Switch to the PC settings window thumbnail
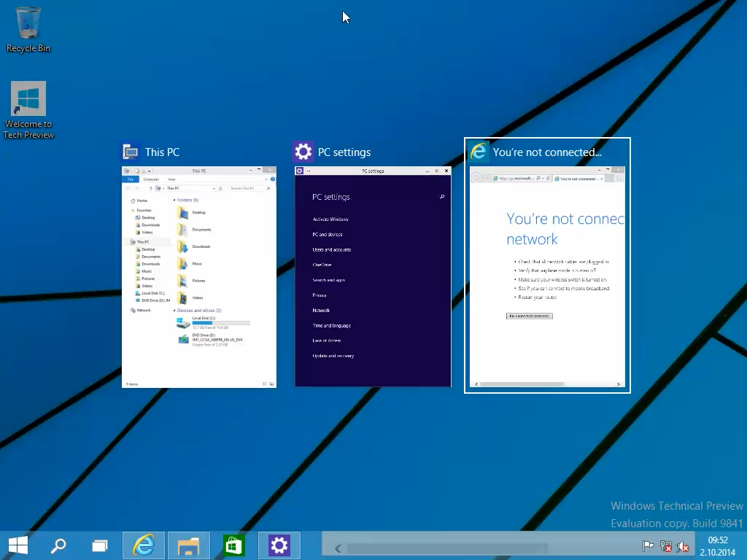 [x=373, y=276]
